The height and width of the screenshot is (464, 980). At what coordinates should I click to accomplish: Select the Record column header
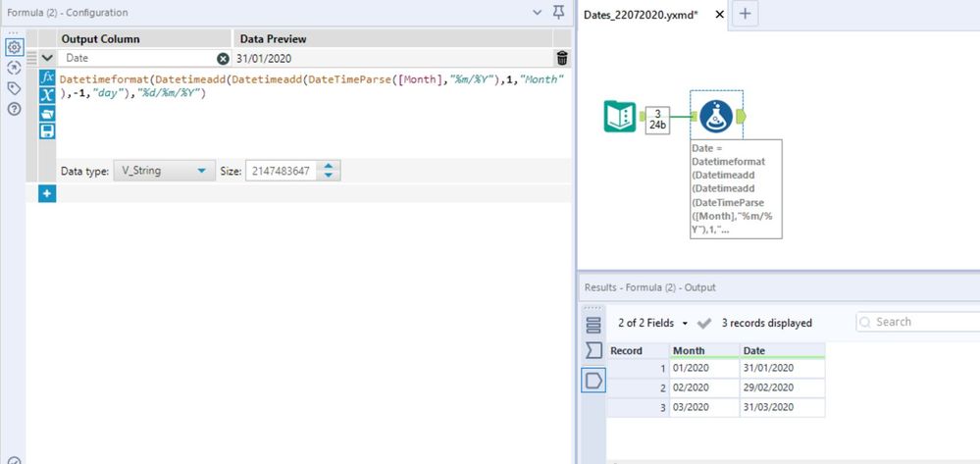point(638,351)
